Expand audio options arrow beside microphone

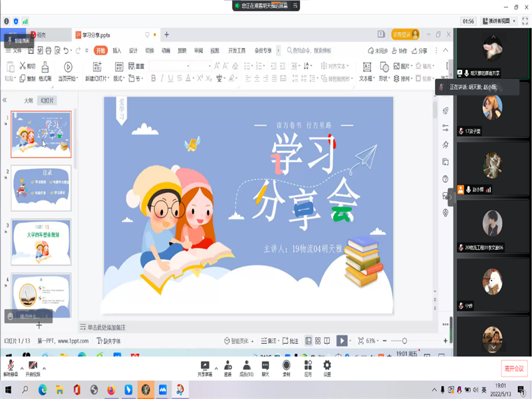coord(22,368)
